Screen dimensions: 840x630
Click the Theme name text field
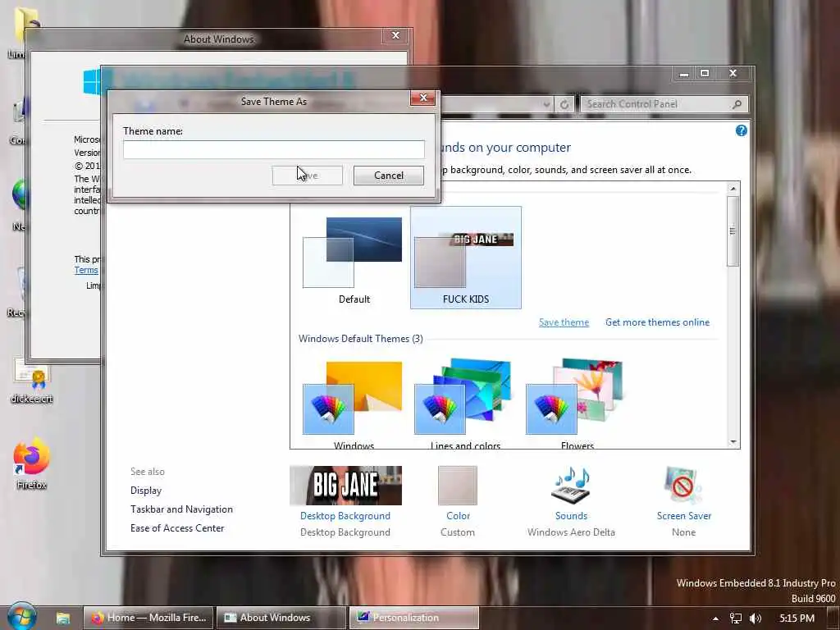(x=274, y=149)
